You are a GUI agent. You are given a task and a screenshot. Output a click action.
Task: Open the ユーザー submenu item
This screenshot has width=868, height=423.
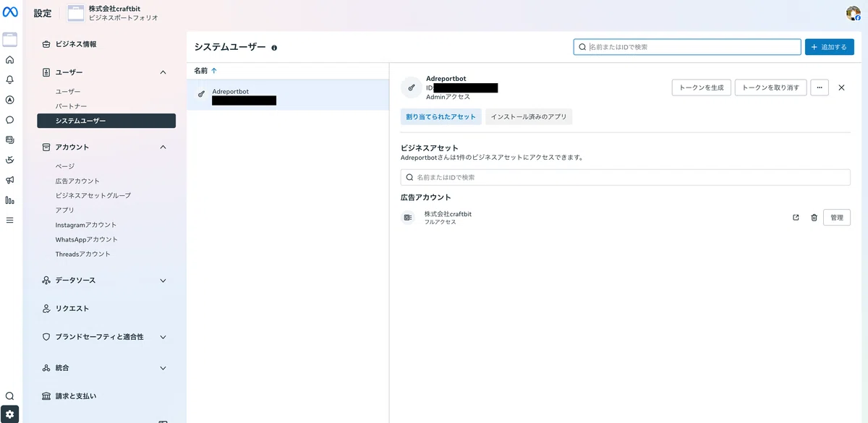coord(68,92)
